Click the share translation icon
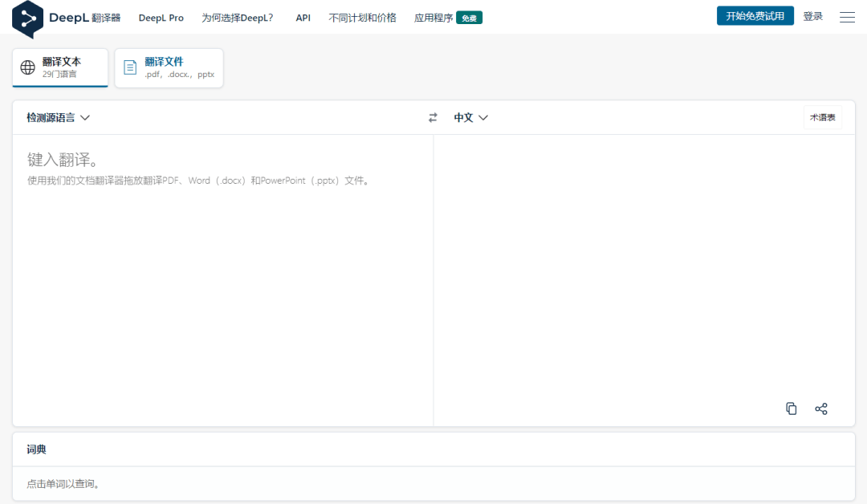Screen dimensions: 867x504 pos(820,408)
